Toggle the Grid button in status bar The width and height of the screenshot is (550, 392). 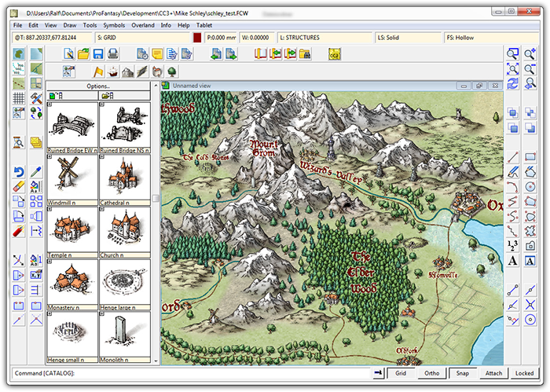tap(400, 373)
